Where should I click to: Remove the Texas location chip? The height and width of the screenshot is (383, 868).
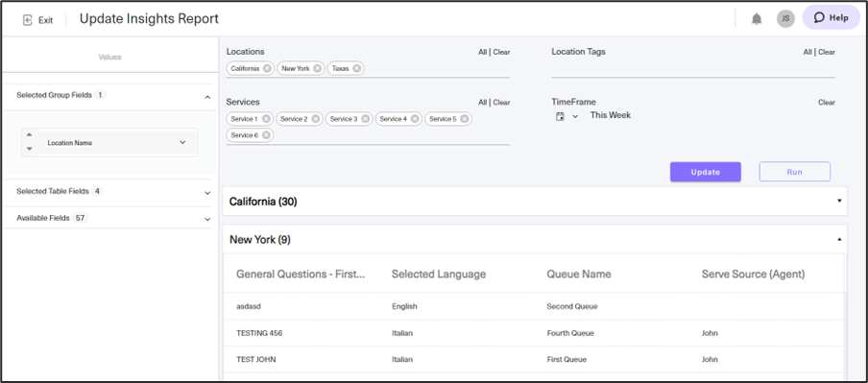tap(356, 68)
